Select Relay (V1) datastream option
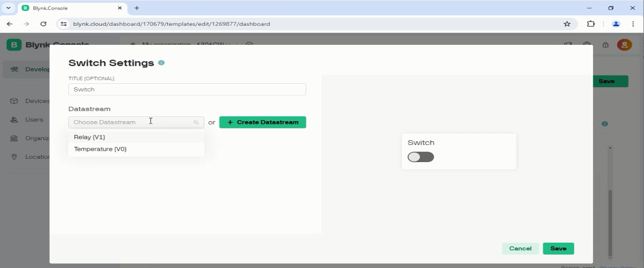The width and height of the screenshot is (644, 268). coord(90,137)
